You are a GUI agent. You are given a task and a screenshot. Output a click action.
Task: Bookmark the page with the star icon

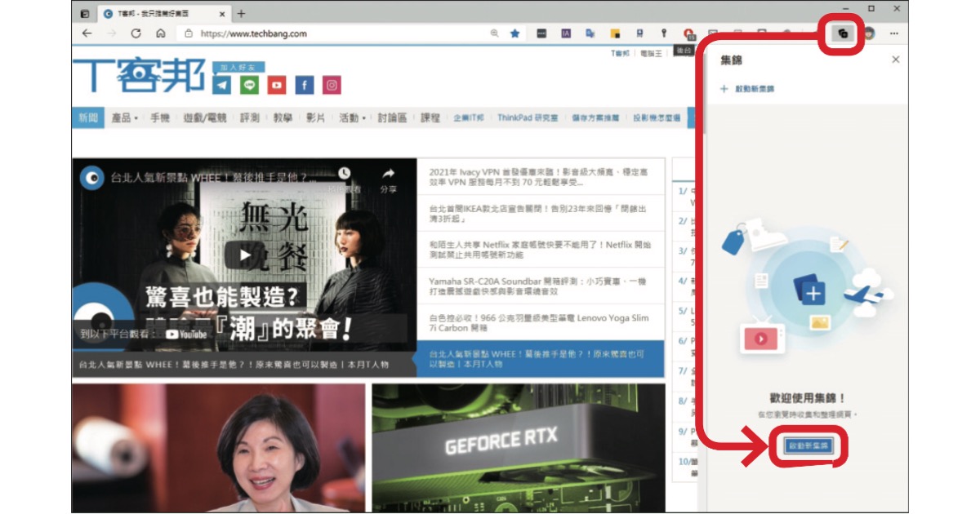[514, 33]
